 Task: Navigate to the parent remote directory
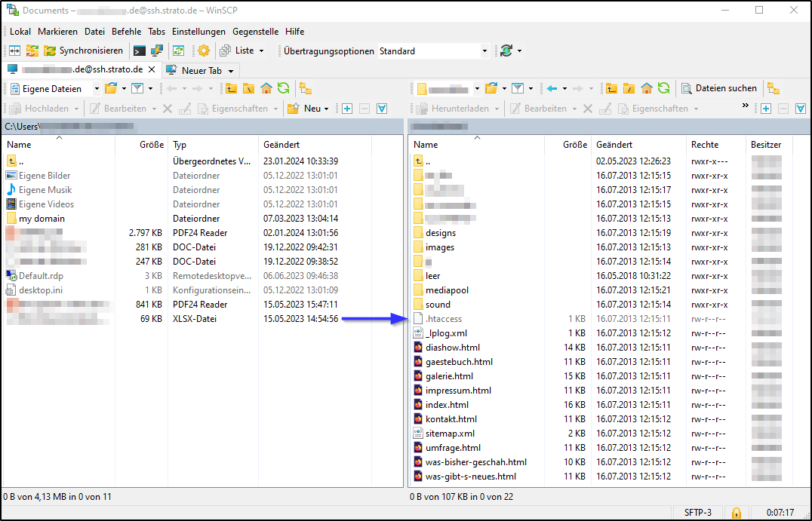[x=611, y=87]
